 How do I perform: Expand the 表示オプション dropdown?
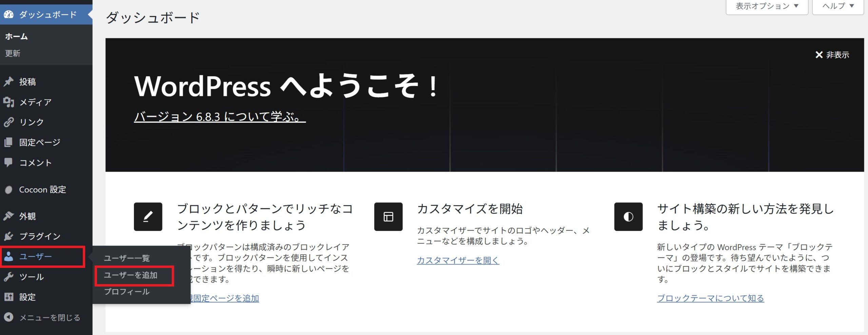(x=767, y=6)
